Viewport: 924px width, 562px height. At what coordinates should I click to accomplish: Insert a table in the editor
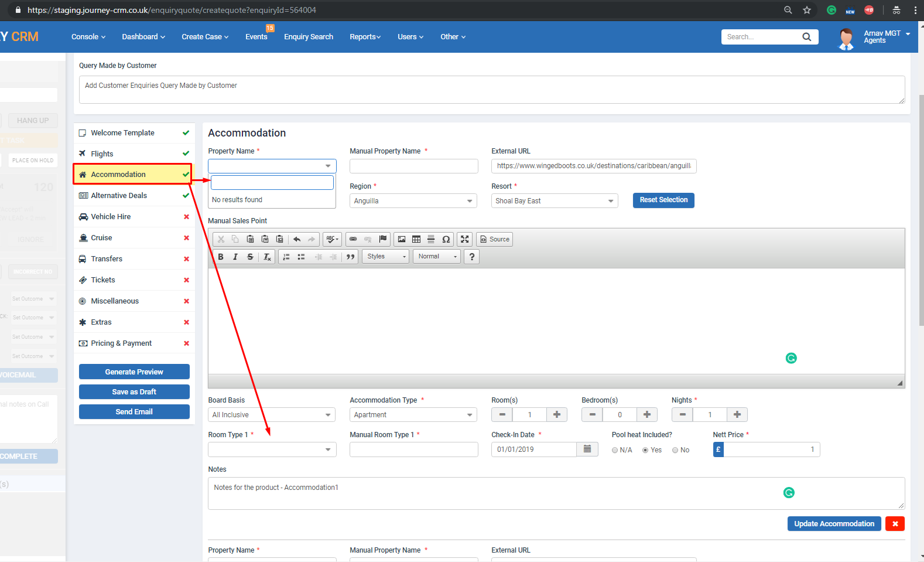click(x=416, y=239)
